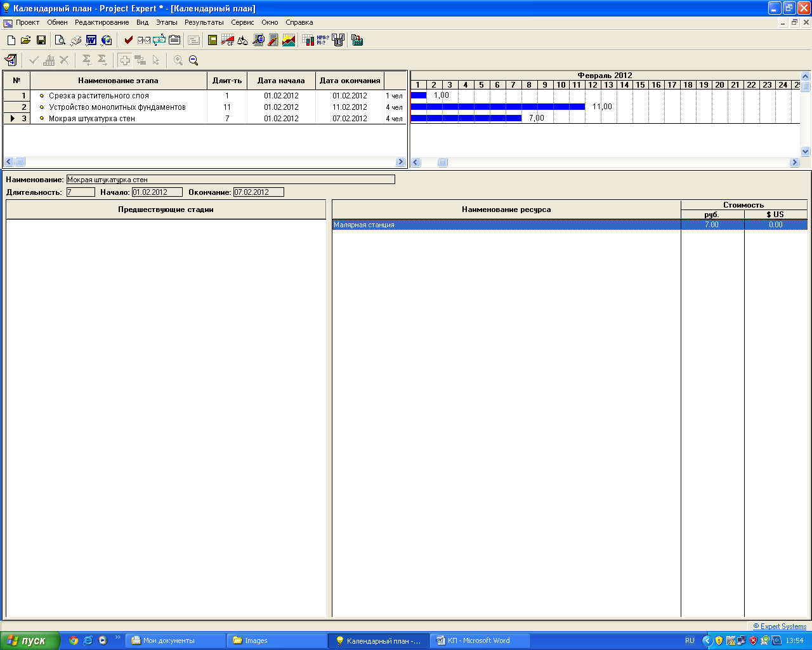
Task: Open the Cash-Flow (CF) table icon
Action: [228, 41]
